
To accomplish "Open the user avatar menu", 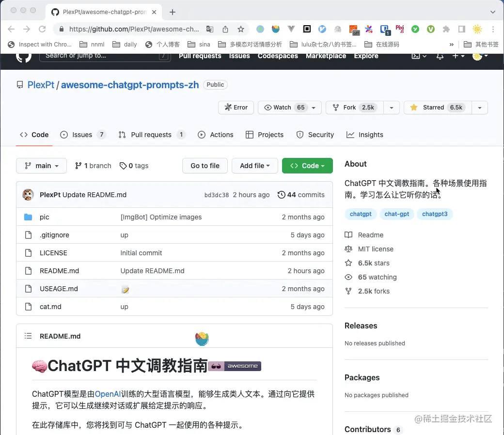I will click(480, 56).
